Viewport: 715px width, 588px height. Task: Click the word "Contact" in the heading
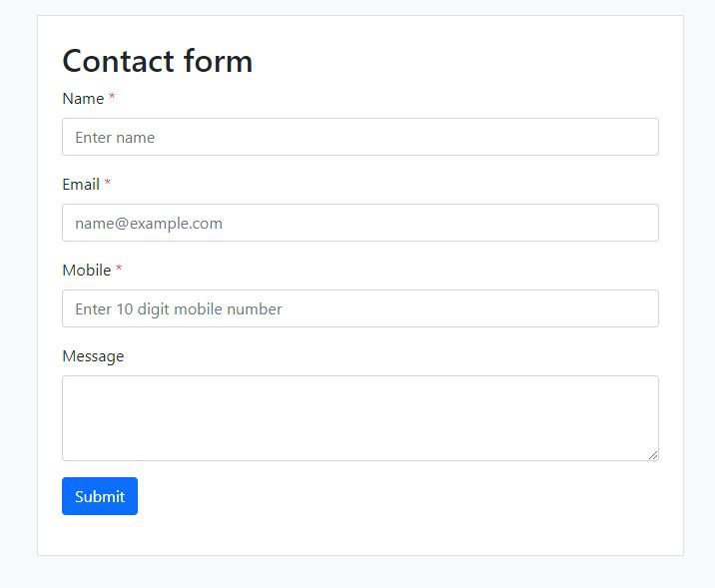point(117,61)
